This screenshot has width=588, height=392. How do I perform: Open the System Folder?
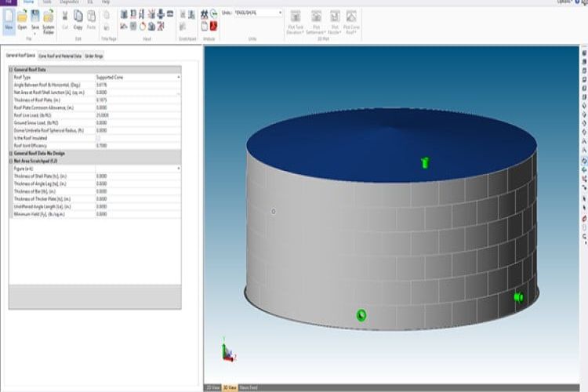(49, 17)
